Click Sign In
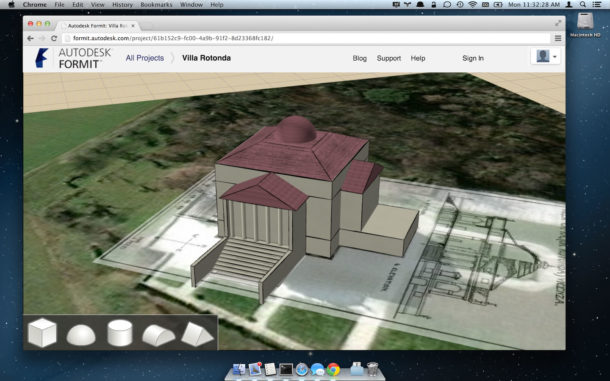This screenshot has height=381, width=610. coord(473,58)
